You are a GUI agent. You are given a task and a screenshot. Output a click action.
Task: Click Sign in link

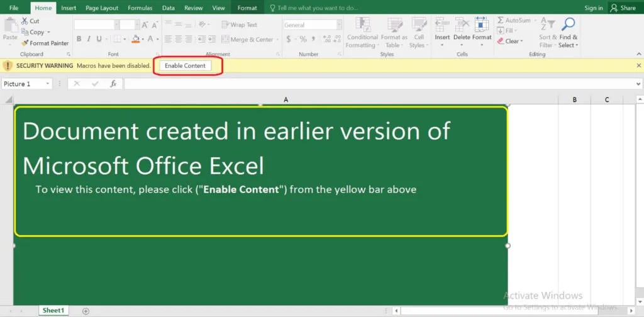click(594, 8)
